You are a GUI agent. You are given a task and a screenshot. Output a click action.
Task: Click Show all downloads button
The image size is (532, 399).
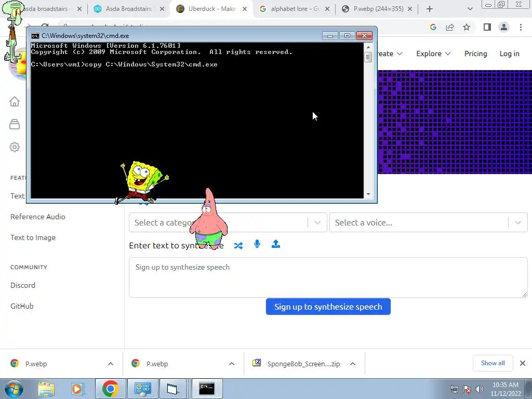493,363
